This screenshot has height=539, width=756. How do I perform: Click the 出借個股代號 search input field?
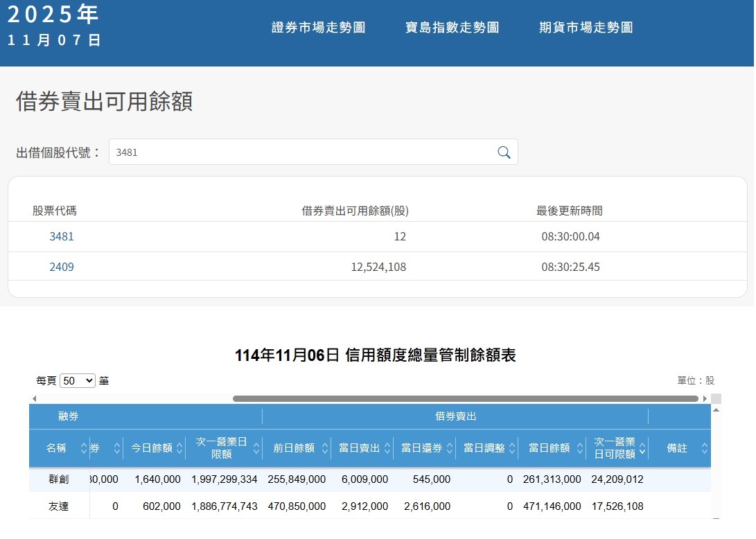tap(301, 152)
